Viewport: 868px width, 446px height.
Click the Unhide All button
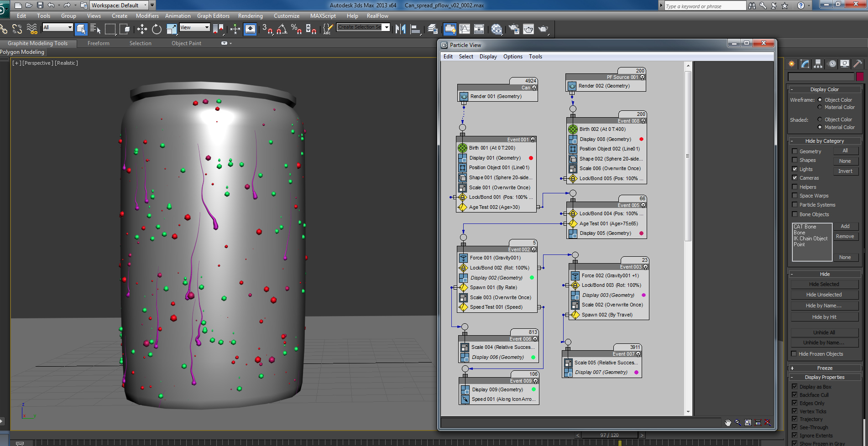pos(824,332)
